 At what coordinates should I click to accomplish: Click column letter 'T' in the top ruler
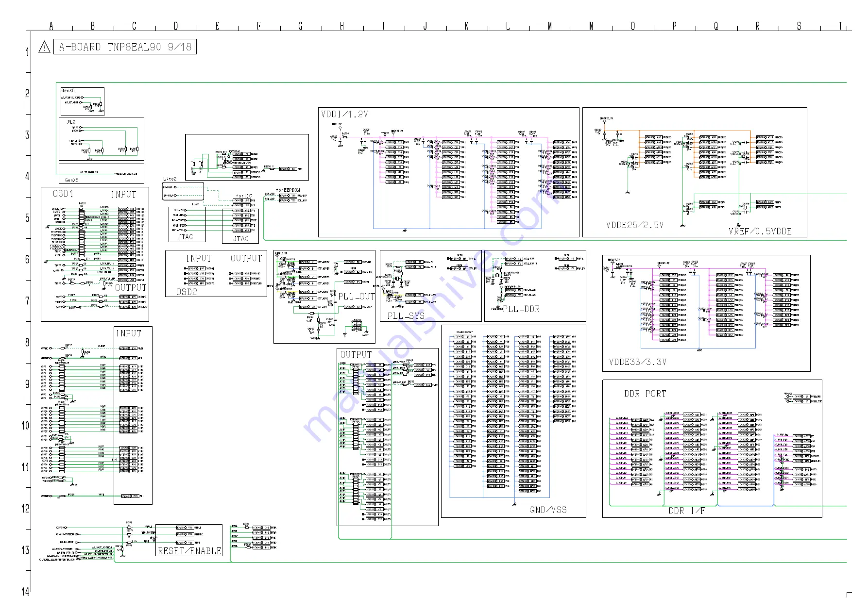point(840,26)
